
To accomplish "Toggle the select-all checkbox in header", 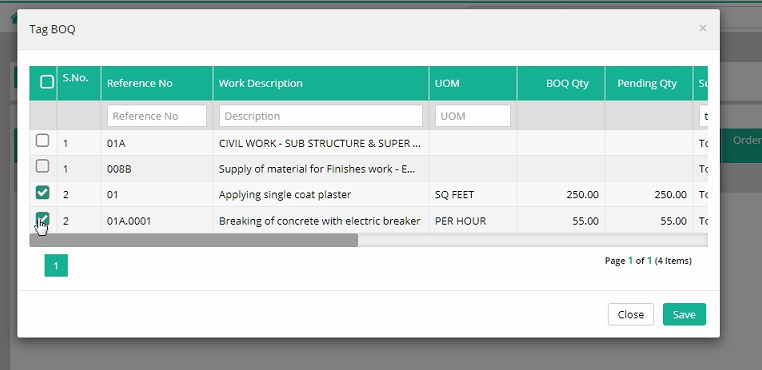I will point(47,82).
